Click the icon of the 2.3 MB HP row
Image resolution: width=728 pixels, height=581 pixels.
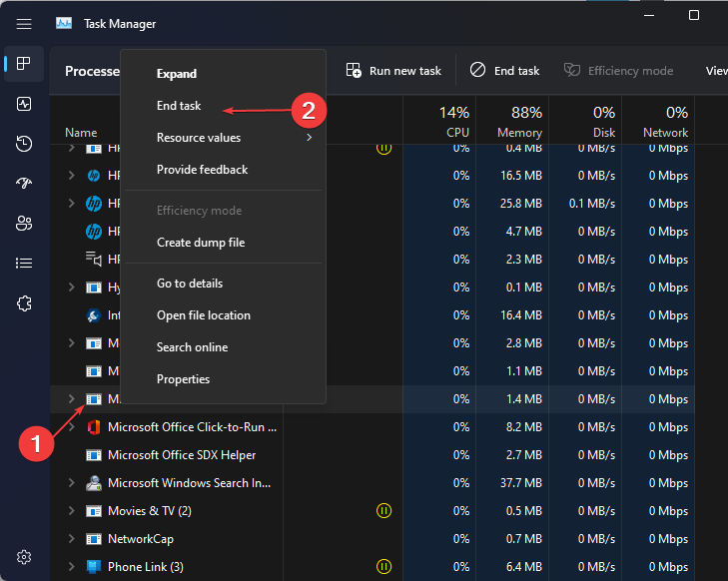coord(93,259)
